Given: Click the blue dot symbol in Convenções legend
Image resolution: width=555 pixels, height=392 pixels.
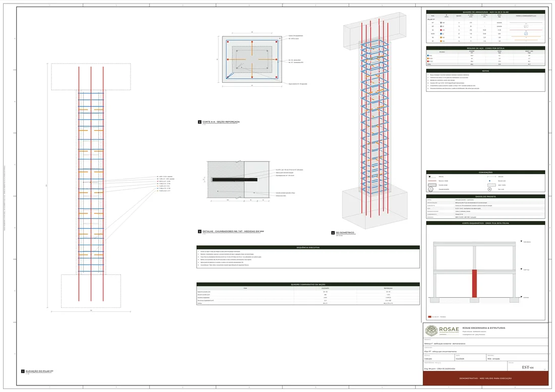Looking at the screenshot, I should 489,181.
